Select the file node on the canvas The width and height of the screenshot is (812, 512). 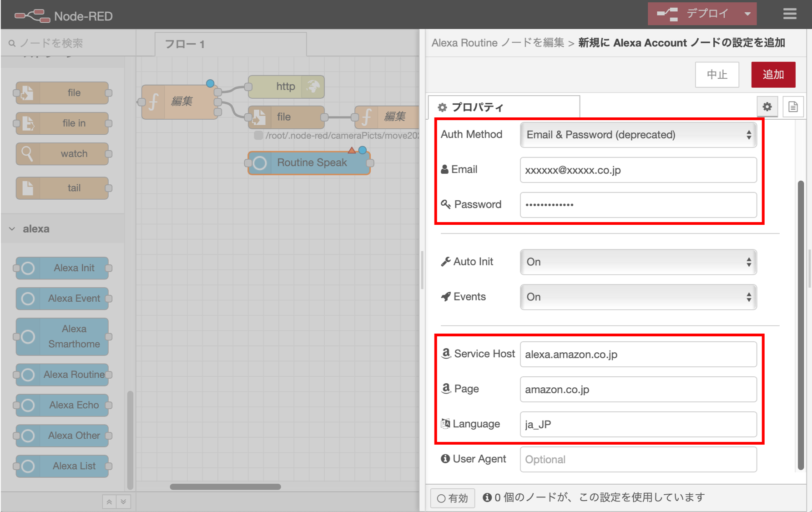click(286, 117)
